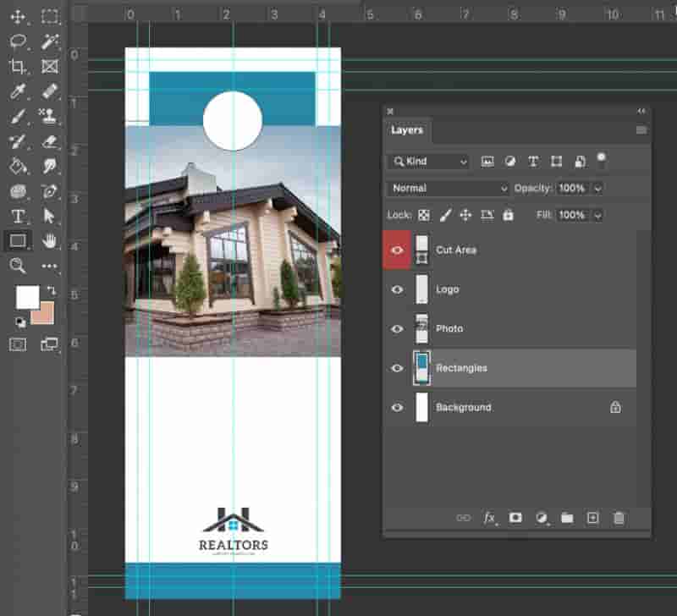Select the Smudge tool

coord(50,166)
